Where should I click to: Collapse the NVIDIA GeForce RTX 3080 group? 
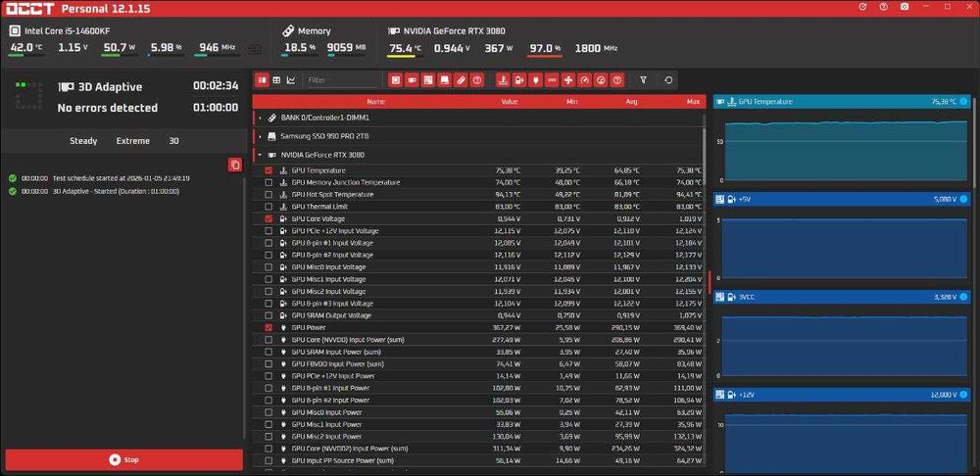click(260, 155)
